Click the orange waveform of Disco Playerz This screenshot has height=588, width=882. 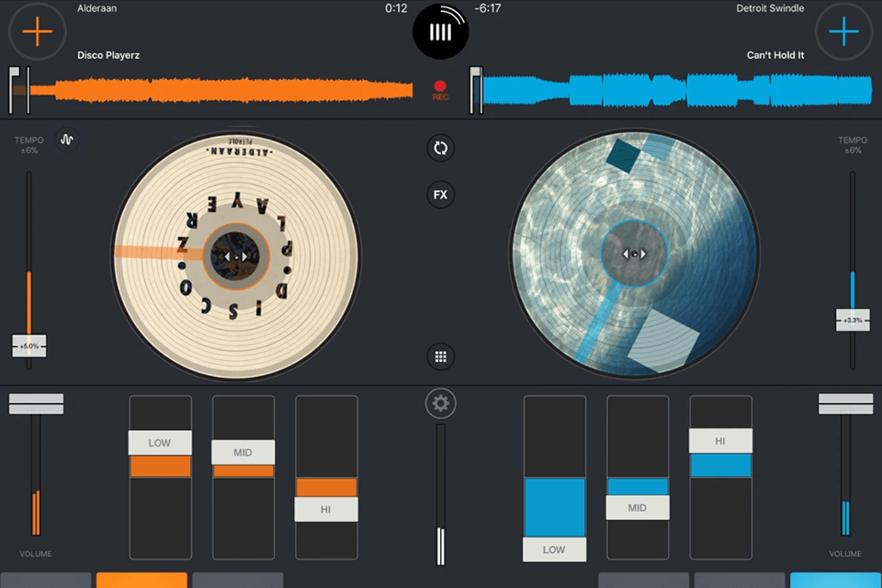coord(221,90)
